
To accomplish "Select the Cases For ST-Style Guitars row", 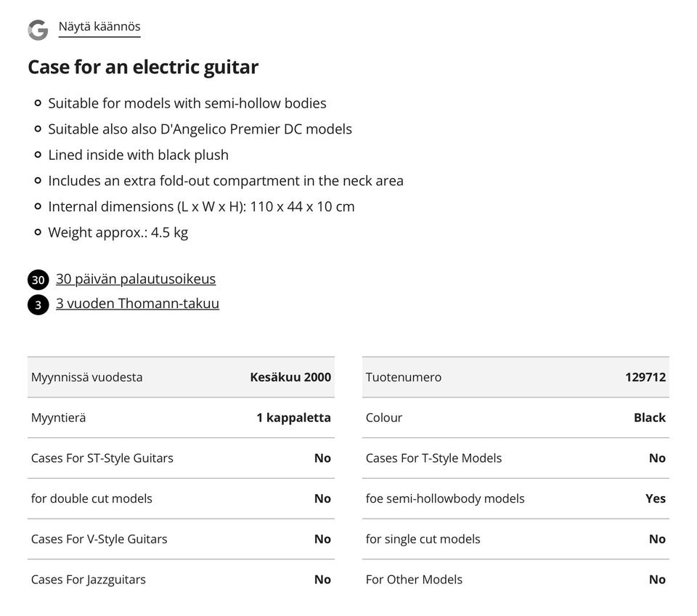I will (x=181, y=458).
